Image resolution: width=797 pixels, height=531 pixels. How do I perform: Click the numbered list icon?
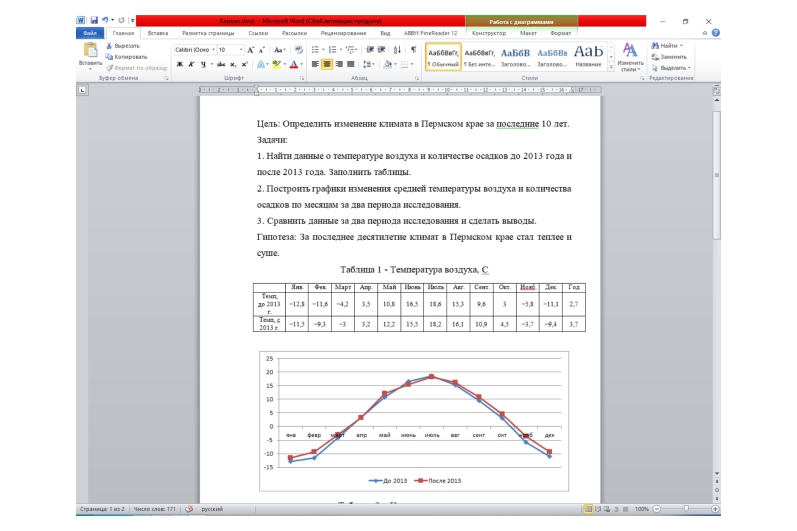click(x=332, y=50)
